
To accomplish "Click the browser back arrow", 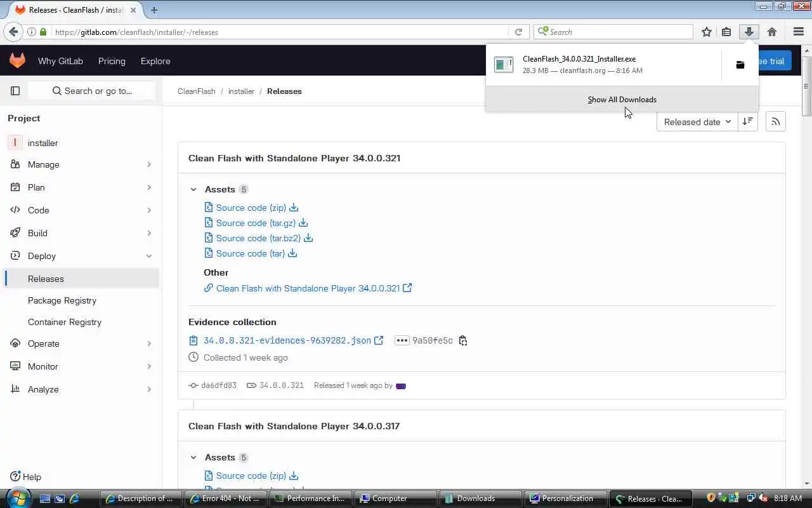I will click(x=13, y=32).
